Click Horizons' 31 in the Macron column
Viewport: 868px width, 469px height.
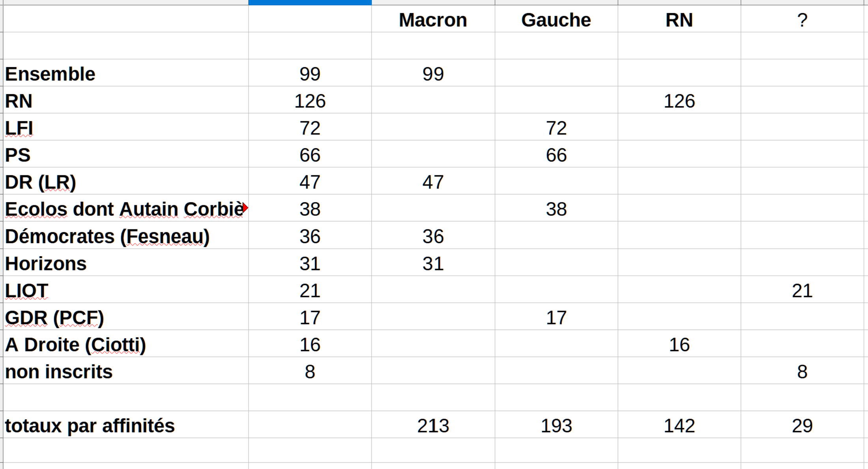pos(433,263)
